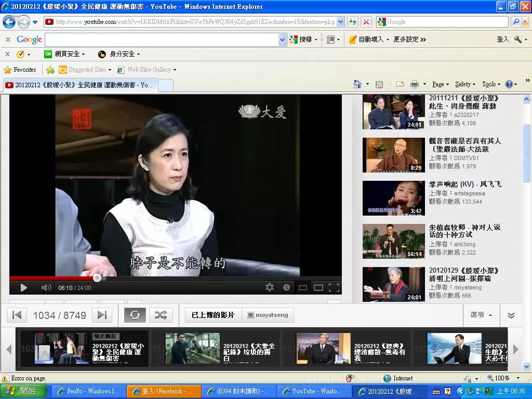Click the IE Home icon
This screenshot has height=399, width=532.
point(357,84)
